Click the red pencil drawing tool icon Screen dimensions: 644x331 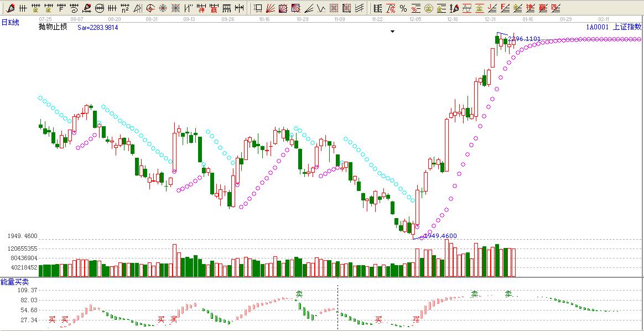11,8
